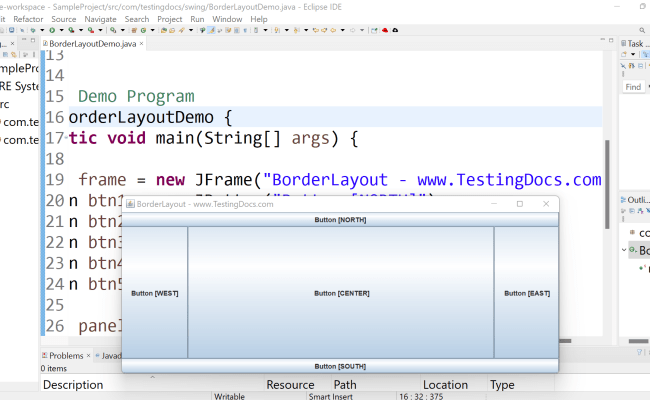The image size is (650, 400).
Task: Click the Debug bug icon in toolbar
Action: [33, 30]
